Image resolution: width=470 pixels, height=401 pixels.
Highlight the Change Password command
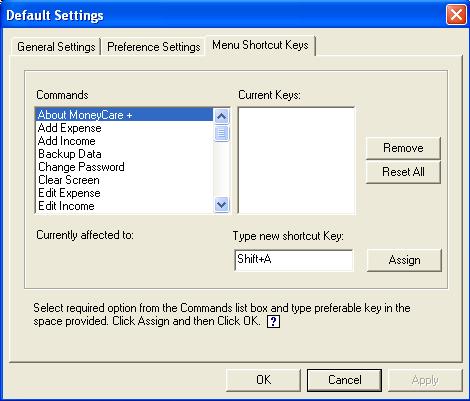tap(124, 167)
